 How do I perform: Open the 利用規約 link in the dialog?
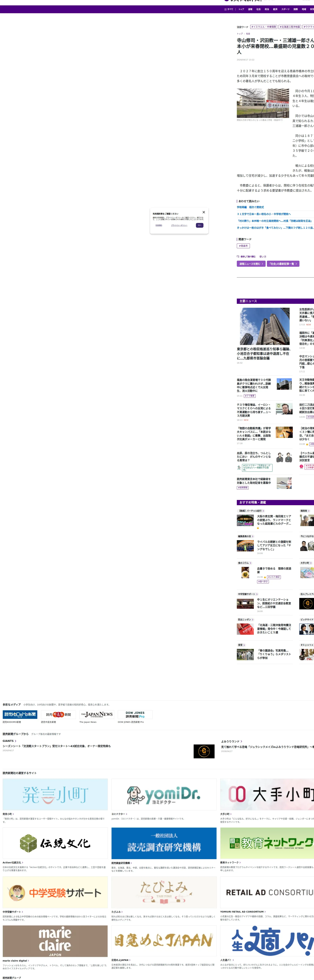(x=159, y=225)
